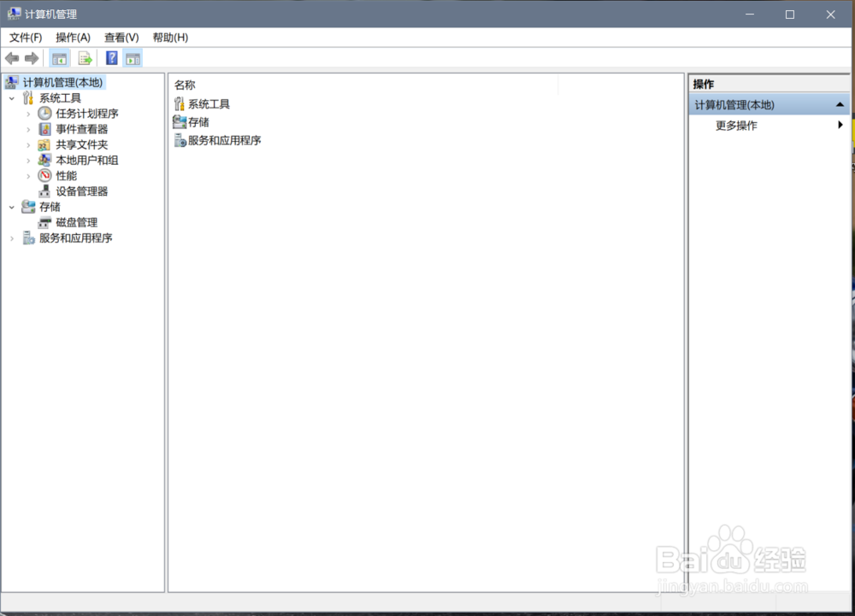Click the export list toolbar icon

(85, 58)
